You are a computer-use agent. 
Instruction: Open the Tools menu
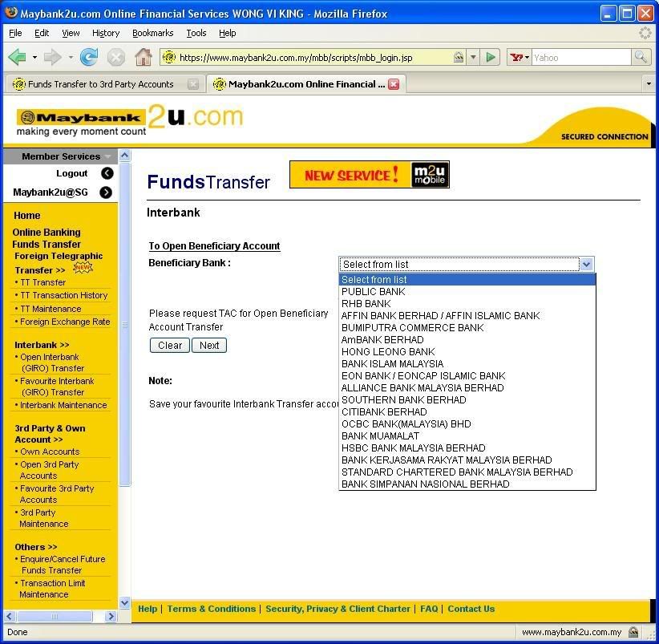(x=196, y=33)
